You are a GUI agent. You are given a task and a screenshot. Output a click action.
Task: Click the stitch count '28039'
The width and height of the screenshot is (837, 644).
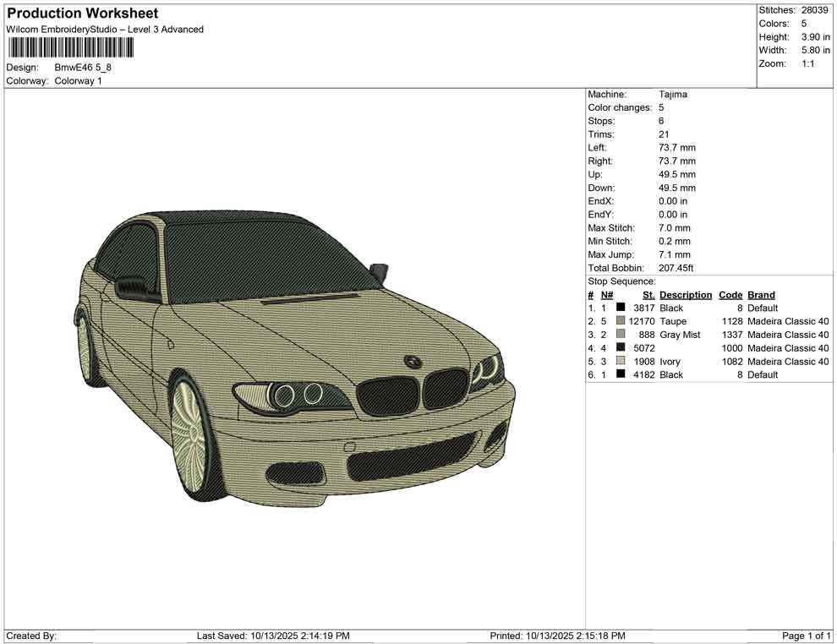814,10
